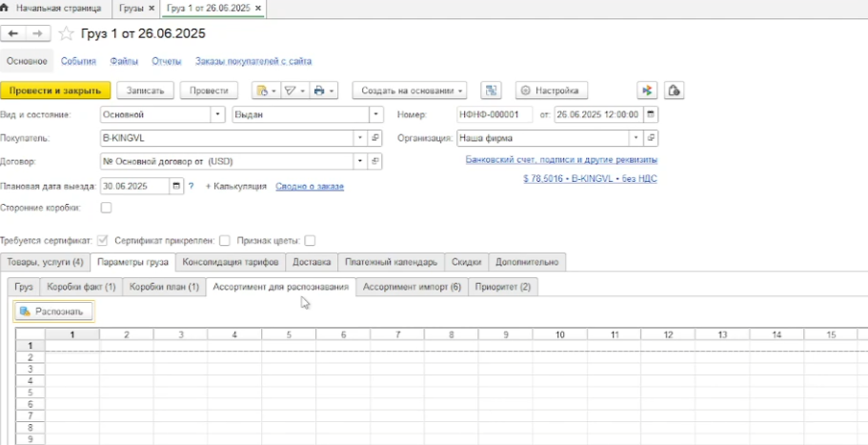
Task: Switch to the Доставка tab
Action: pos(312,261)
